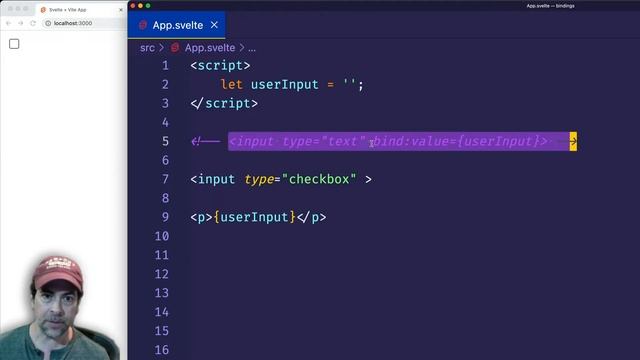Viewport: 640px width, 360px height.
Task: Click the App.svelte breadcrumb
Action: (210, 48)
